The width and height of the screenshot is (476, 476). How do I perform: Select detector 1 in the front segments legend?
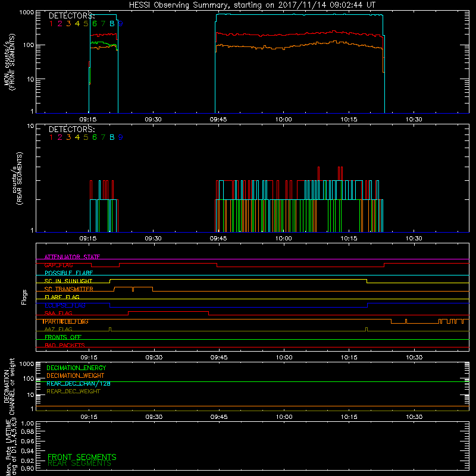click(x=51, y=24)
